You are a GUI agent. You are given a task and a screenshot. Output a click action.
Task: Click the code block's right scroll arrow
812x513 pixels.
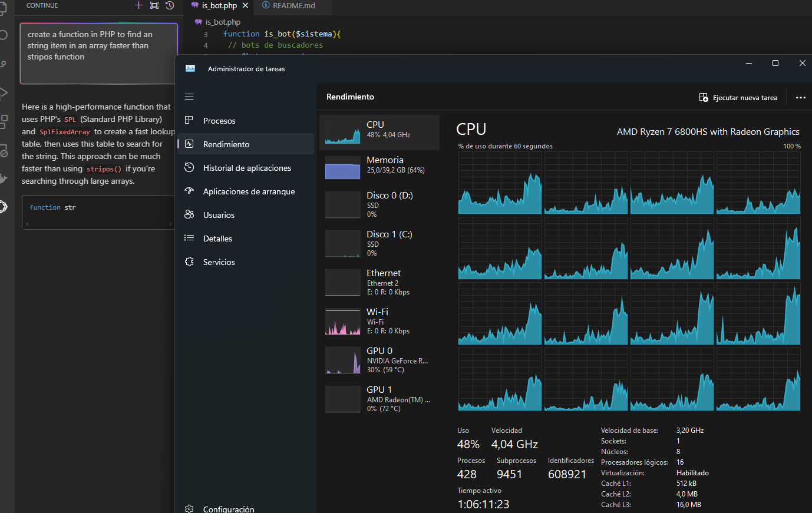click(171, 224)
